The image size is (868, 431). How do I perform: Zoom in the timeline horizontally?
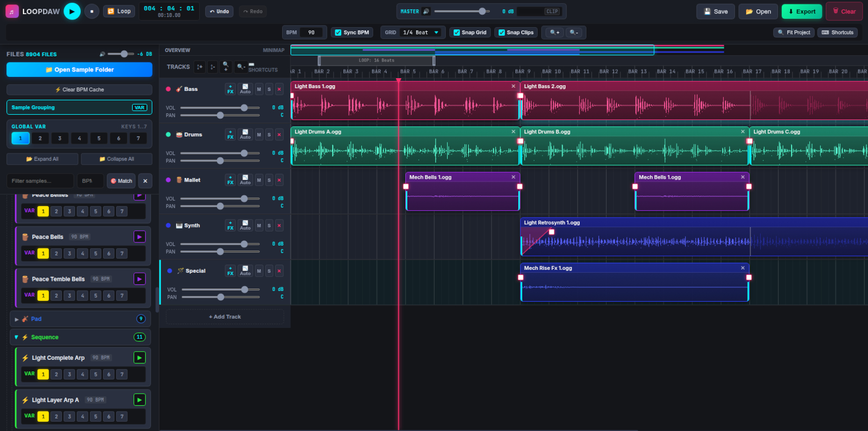[x=554, y=33]
